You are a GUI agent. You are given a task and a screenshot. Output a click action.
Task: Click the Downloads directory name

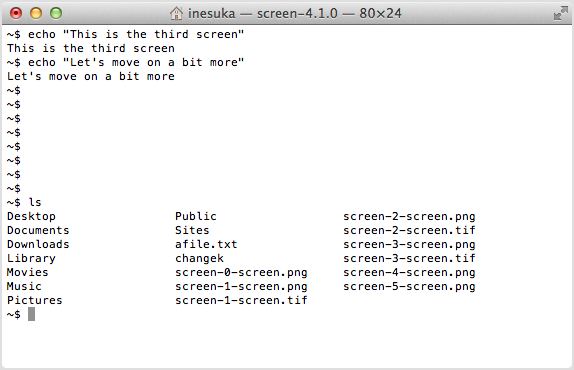tap(38, 244)
